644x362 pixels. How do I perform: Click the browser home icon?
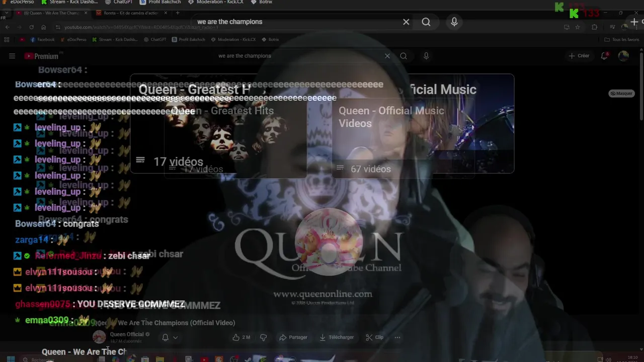pyautogui.click(x=43, y=27)
